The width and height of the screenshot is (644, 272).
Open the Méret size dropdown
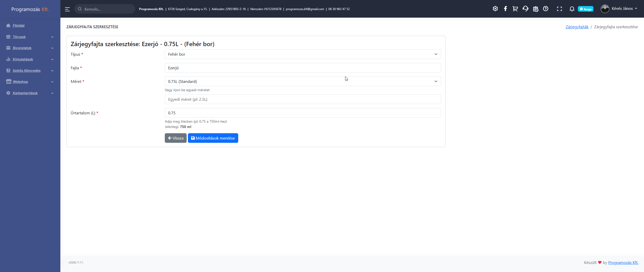pos(303,81)
